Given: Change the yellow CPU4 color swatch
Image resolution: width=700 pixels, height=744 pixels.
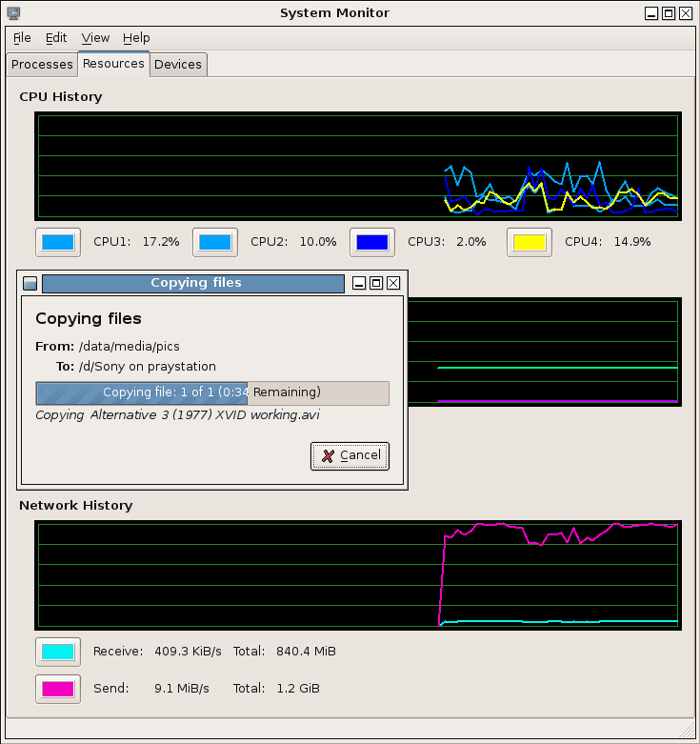Looking at the screenshot, I should click(x=530, y=243).
